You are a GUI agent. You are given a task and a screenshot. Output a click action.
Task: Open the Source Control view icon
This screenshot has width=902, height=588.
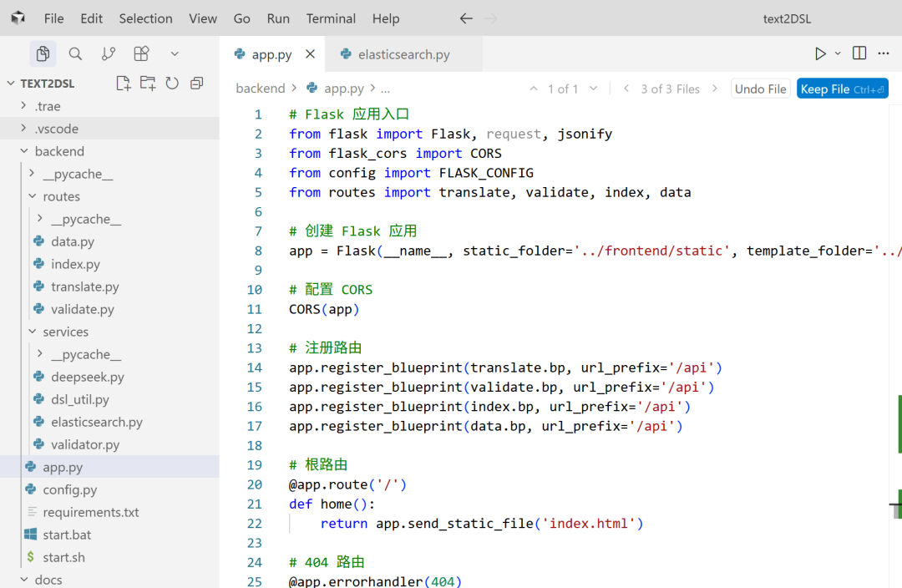pos(109,54)
